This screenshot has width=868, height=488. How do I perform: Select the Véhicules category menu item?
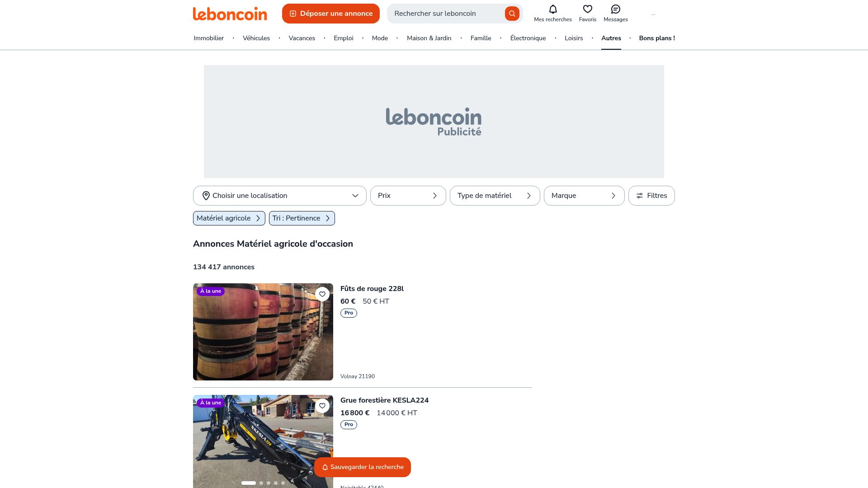point(256,38)
